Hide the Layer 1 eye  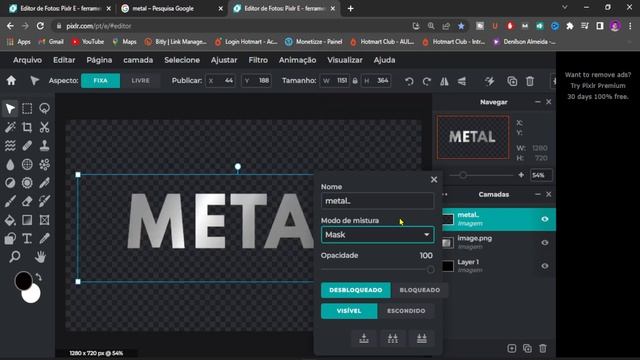point(544,266)
